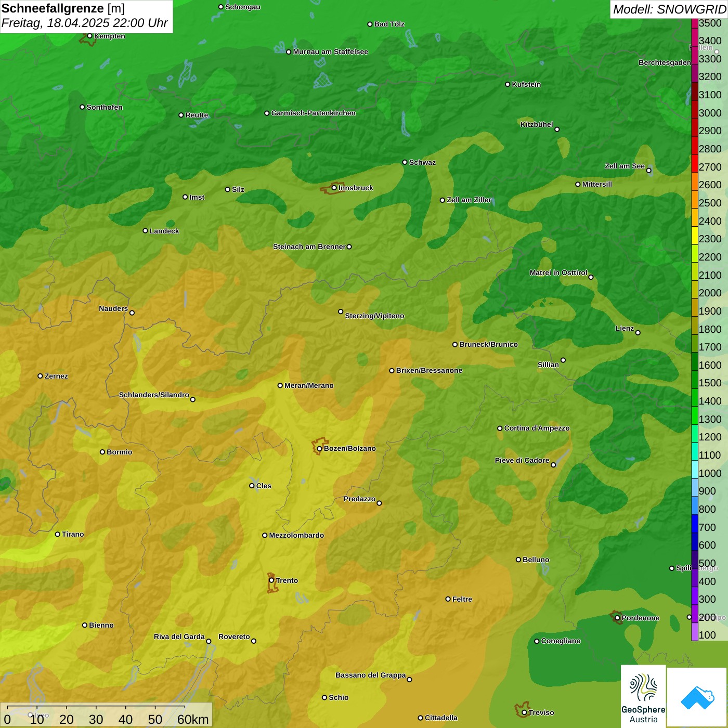The height and width of the screenshot is (728, 728).
Task: Select the 2300 m yellow legend swatch
Action: coord(695,235)
